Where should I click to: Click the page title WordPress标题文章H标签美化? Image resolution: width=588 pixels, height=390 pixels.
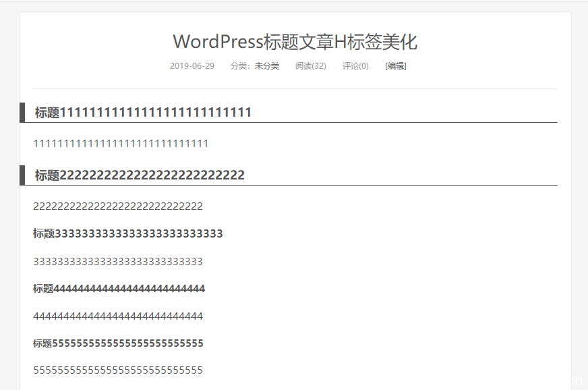(295, 42)
